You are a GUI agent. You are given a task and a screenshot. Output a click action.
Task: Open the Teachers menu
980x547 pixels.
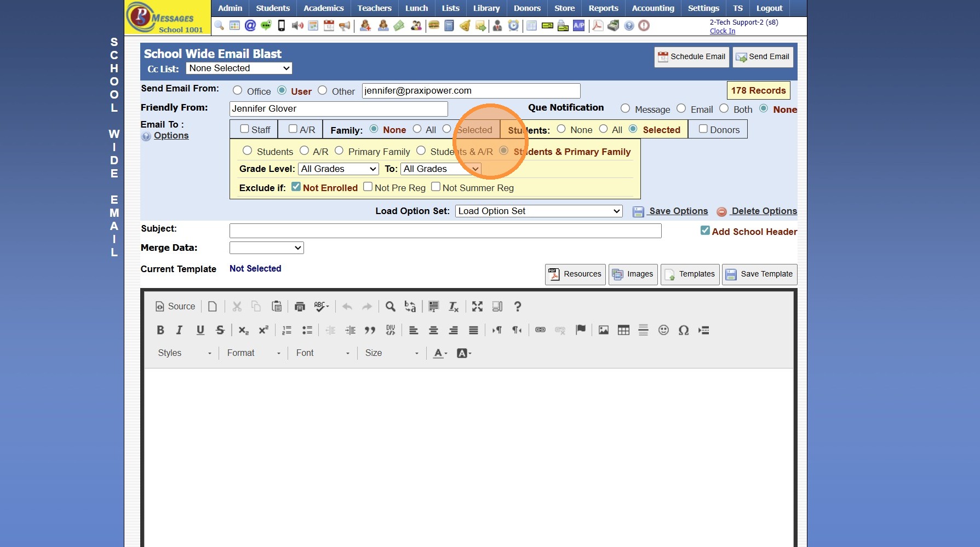(x=375, y=8)
